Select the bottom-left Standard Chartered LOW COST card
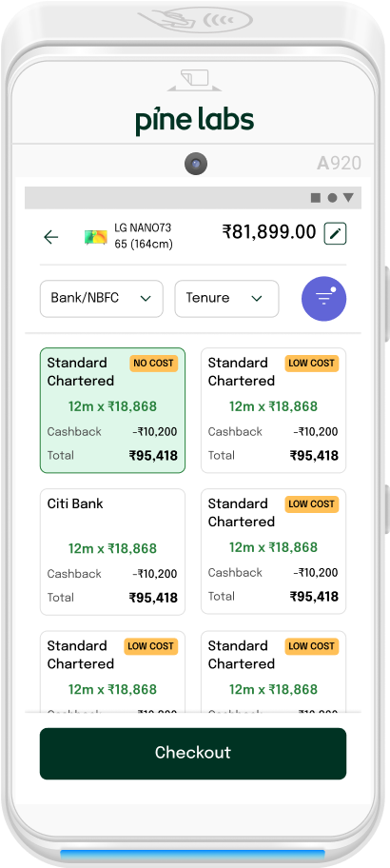This screenshot has height=868, width=390. tap(112, 671)
